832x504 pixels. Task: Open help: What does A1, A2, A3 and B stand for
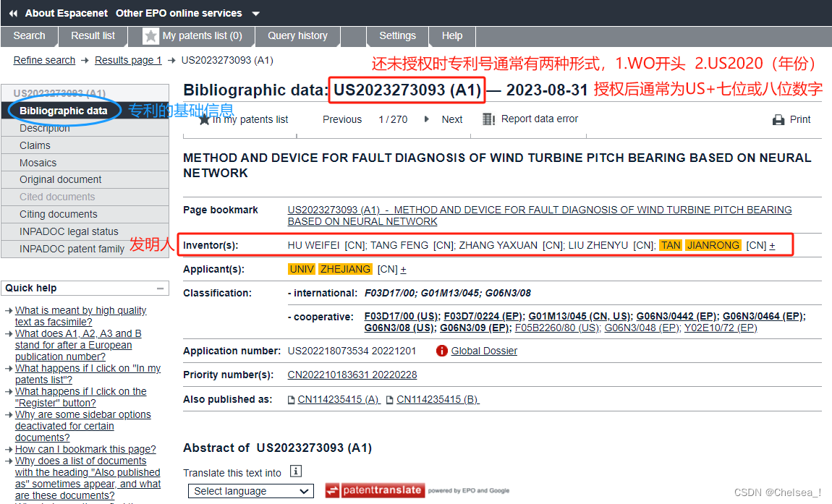[78, 346]
